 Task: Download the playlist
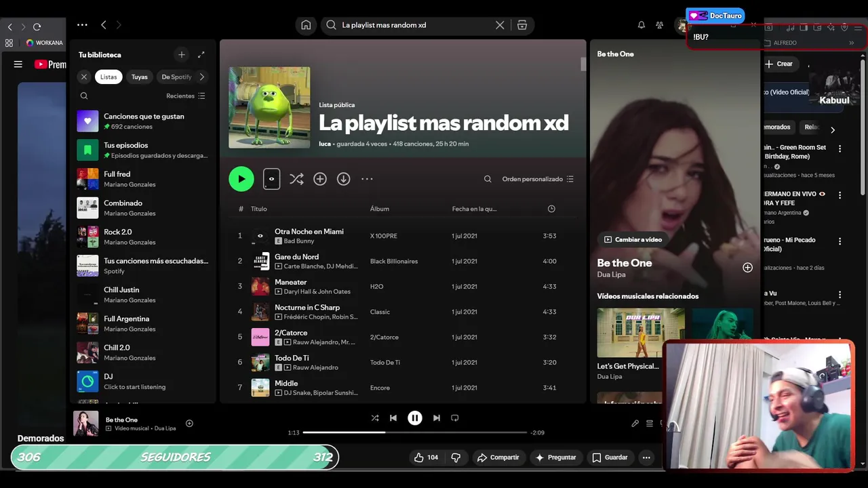coord(344,179)
